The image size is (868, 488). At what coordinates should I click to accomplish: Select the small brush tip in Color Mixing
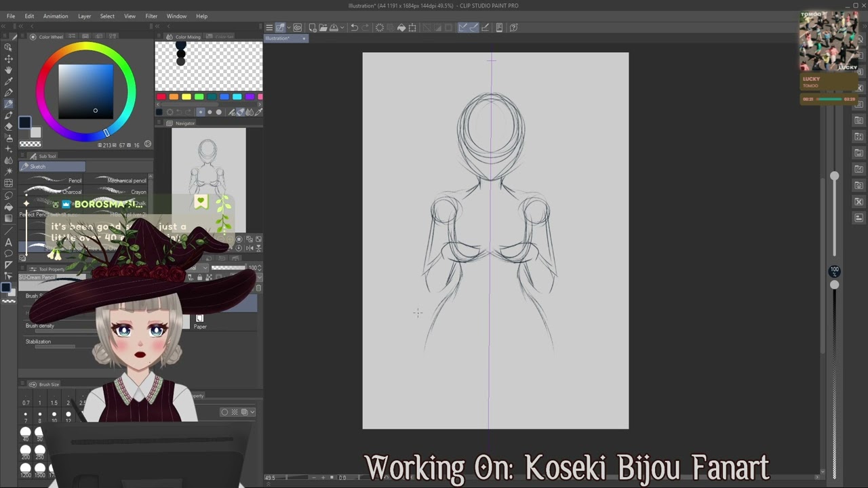tap(201, 112)
